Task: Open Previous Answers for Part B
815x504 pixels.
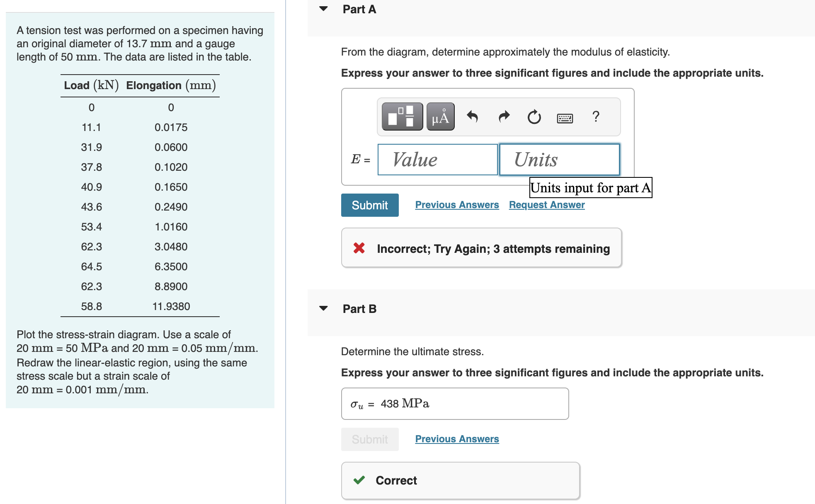Action: point(457,439)
